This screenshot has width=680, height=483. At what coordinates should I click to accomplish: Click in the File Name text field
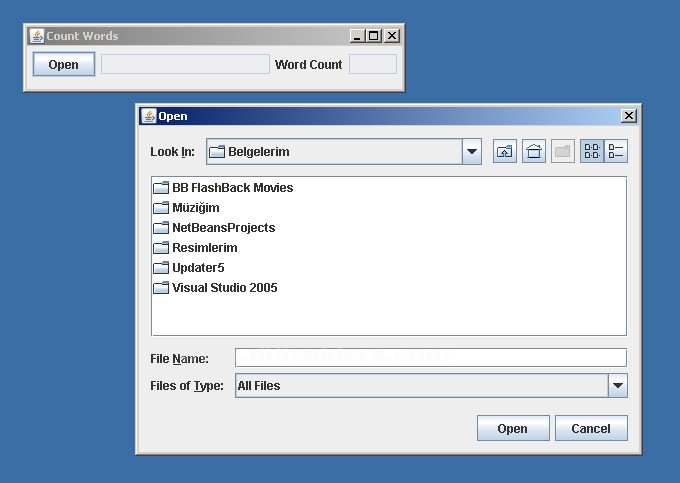430,358
